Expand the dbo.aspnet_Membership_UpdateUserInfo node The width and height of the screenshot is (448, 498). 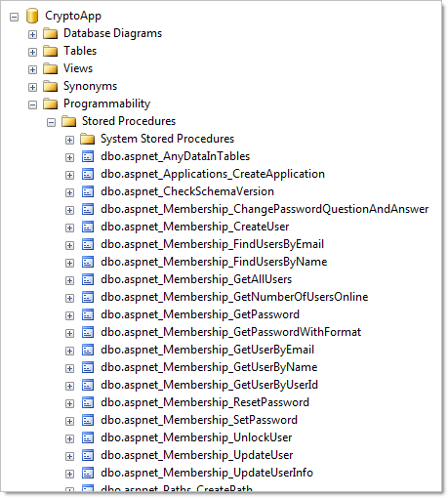tap(69, 474)
